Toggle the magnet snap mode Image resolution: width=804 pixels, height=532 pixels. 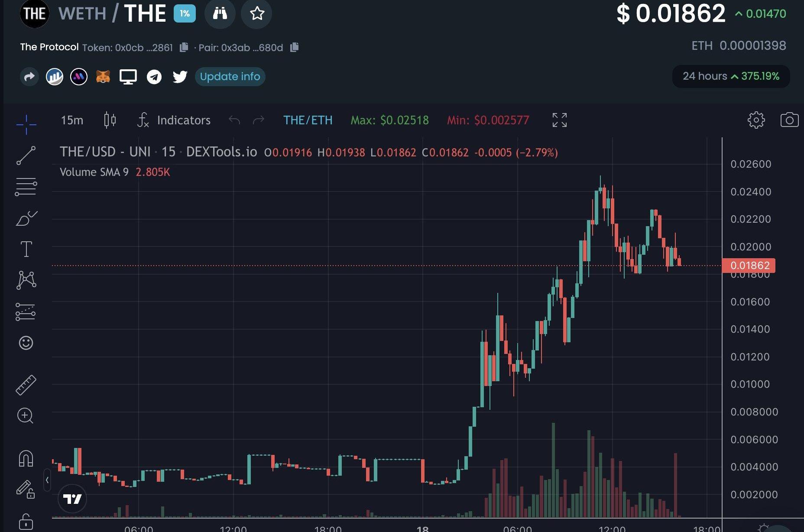(26, 458)
